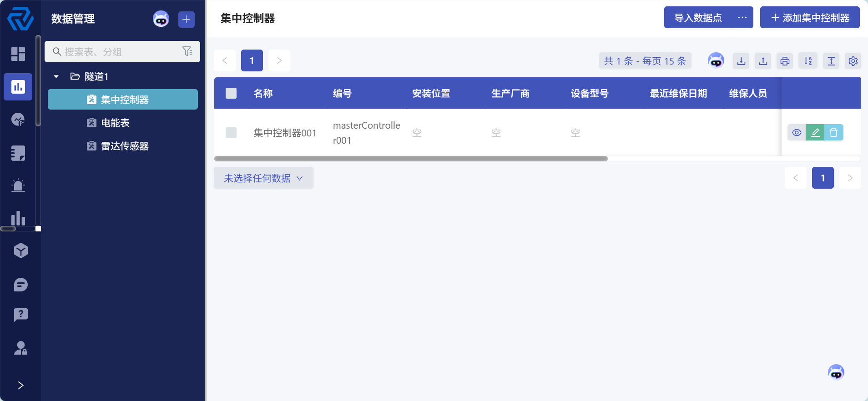Toggle the select-all checkbox in table header
The height and width of the screenshot is (401, 868).
[x=231, y=93]
